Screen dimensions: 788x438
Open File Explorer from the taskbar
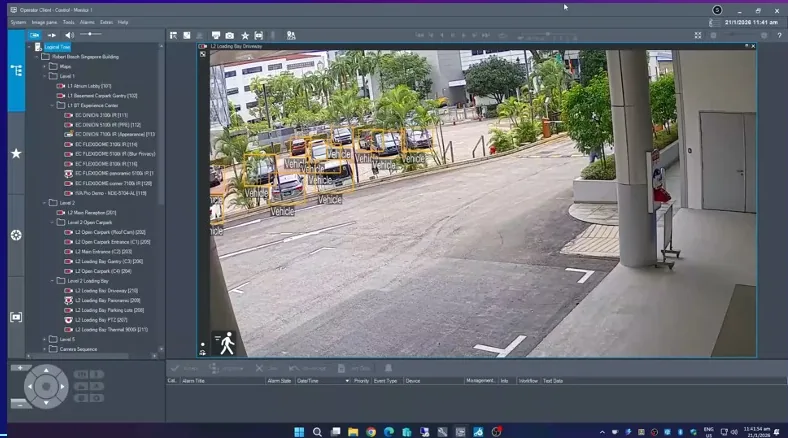tap(353, 432)
